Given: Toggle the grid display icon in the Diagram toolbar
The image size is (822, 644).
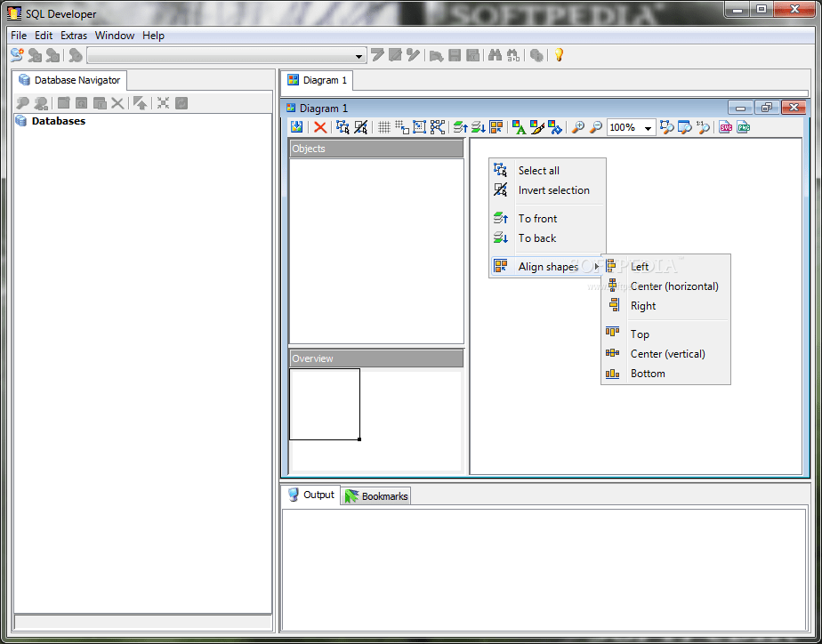Looking at the screenshot, I should point(384,127).
